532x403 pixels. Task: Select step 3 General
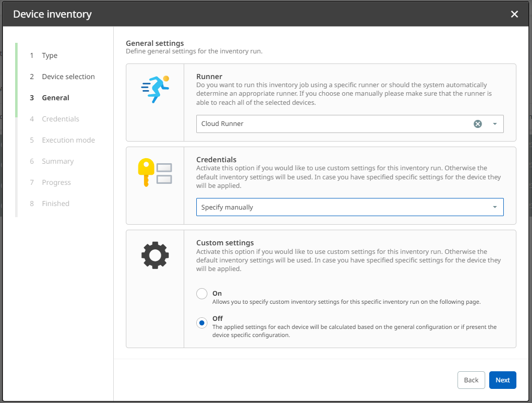pyautogui.click(x=55, y=98)
